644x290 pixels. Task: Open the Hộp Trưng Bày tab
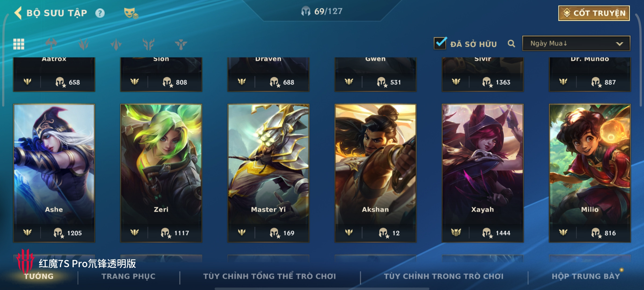point(586,276)
